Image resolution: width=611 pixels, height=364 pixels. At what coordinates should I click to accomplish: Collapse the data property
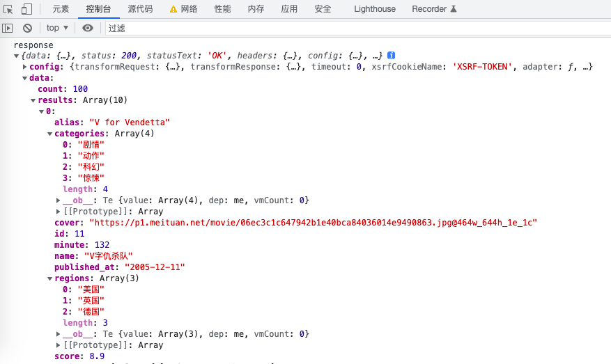[x=24, y=78]
